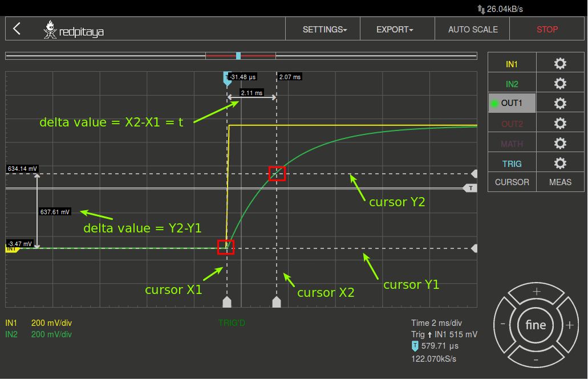
Task: Go back using the left arrow
Action: 17,29
